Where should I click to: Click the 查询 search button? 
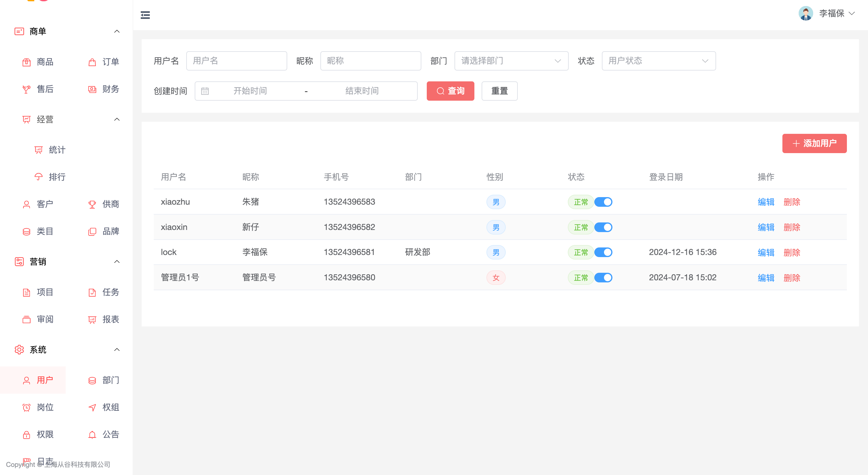(450, 91)
